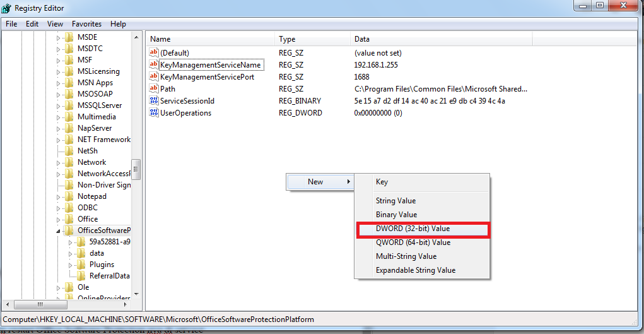
Task: Click tree horizontal scroll left arrow
Action: [x=7, y=305]
